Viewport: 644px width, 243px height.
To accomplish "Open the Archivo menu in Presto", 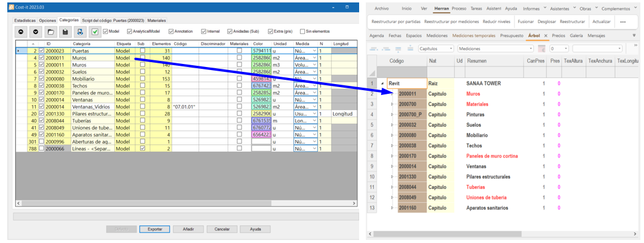I will pos(382,9).
